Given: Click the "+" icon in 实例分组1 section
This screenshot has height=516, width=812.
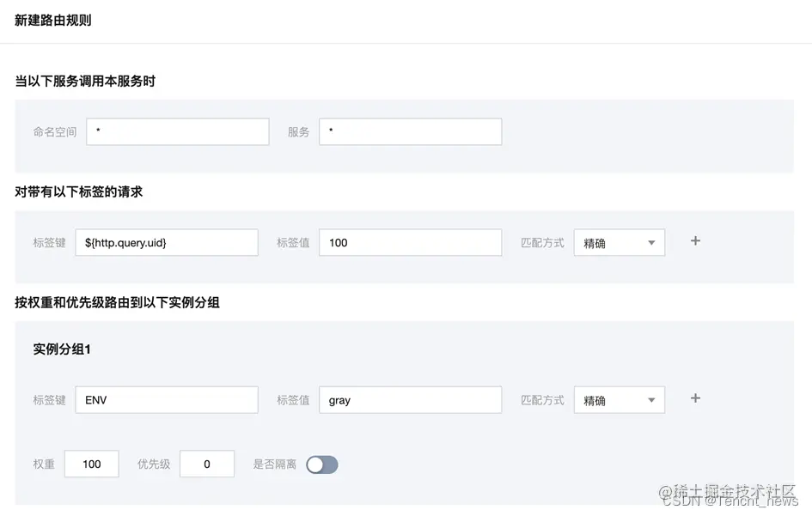Looking at the screenshot, I should 694,398.
